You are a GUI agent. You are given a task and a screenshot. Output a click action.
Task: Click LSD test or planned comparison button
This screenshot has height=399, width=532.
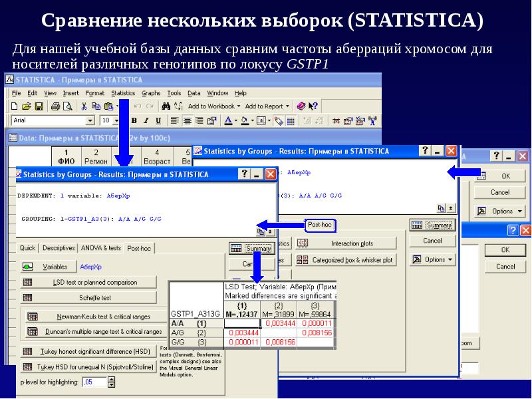(x=89, y=282)
